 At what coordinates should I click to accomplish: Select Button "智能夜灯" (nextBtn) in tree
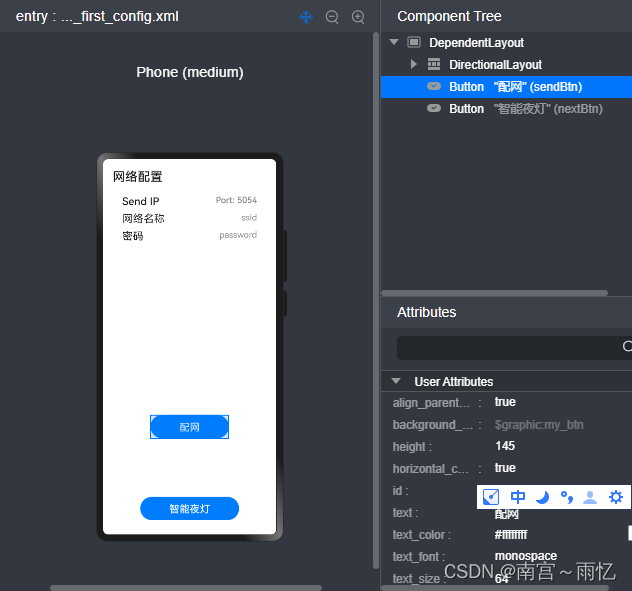point(506,109)
